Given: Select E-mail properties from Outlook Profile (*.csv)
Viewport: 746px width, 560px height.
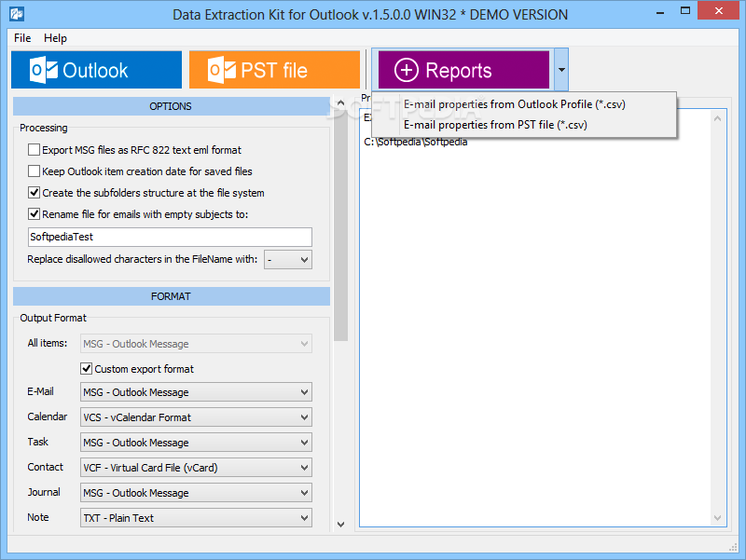Looking at the screenshot, I should coord(515,104).
